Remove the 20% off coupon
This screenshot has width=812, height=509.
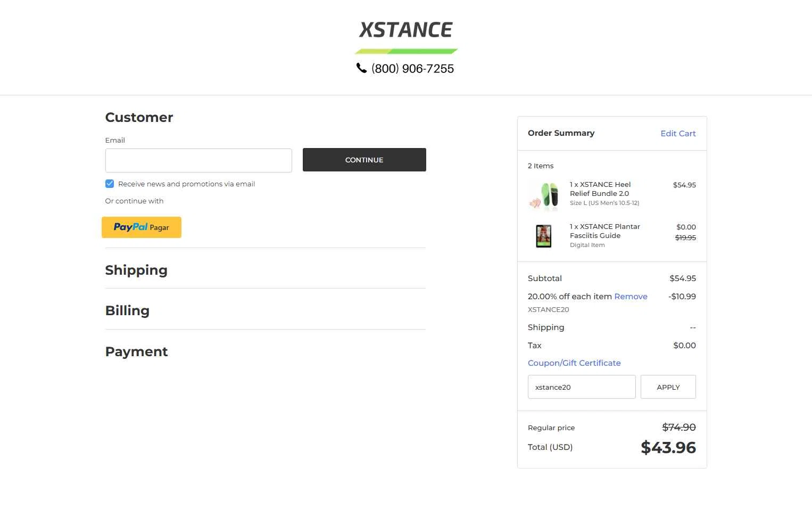click(x=631, y=297)
